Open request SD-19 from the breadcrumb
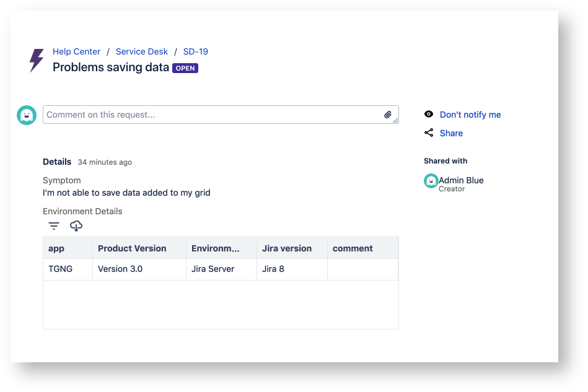This screenshot has height=392, width=588. [x=195, y=51]
